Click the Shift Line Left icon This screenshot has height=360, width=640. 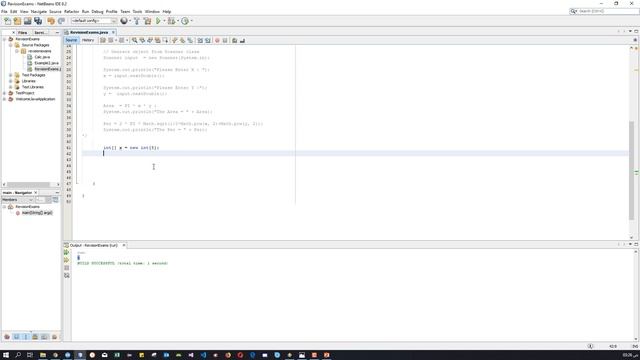200,40
